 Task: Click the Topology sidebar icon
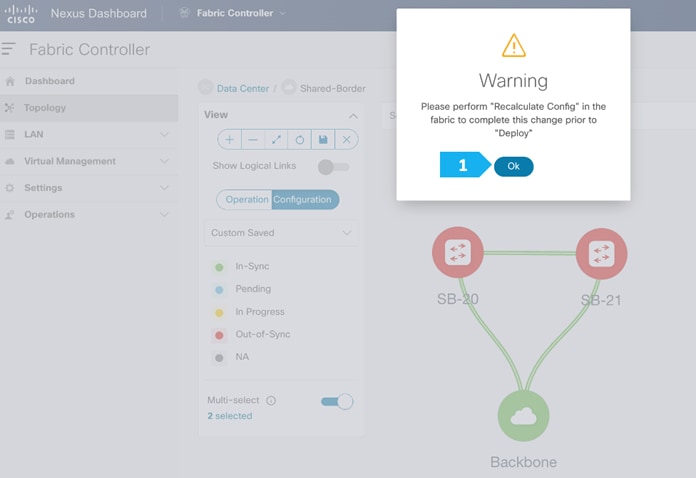[9, 108]
